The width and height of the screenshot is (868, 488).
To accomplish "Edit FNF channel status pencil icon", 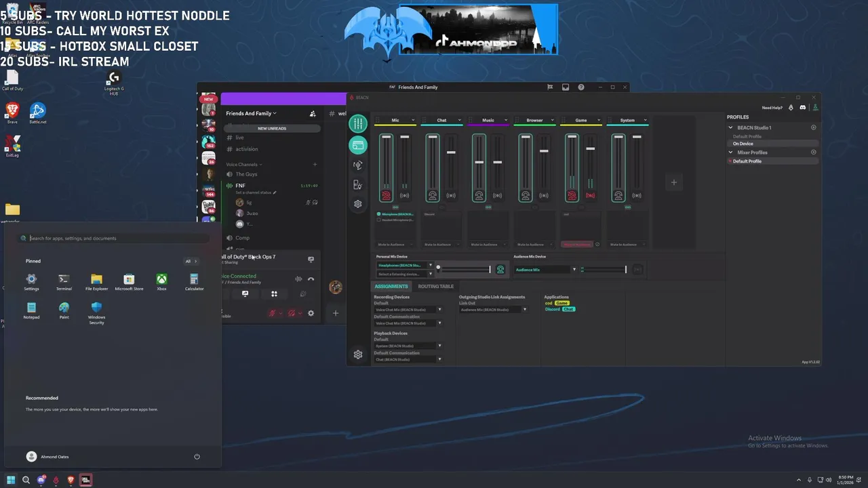I will coord(275,192).
